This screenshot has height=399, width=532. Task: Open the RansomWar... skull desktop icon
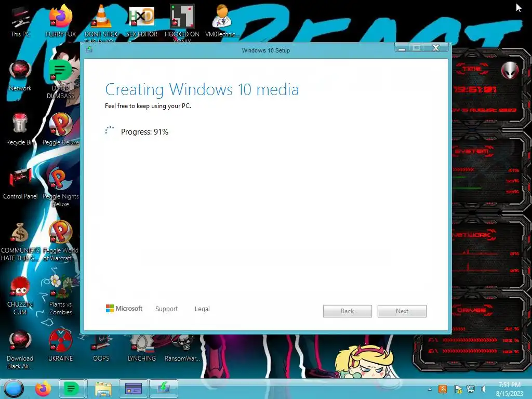click(x=182, y=348)
